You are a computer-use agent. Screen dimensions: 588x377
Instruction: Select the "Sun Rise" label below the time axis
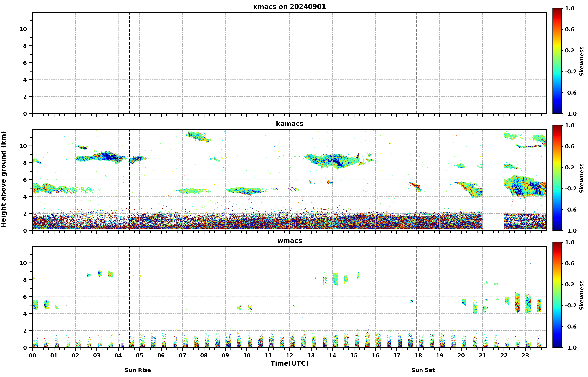coord(138,370)
